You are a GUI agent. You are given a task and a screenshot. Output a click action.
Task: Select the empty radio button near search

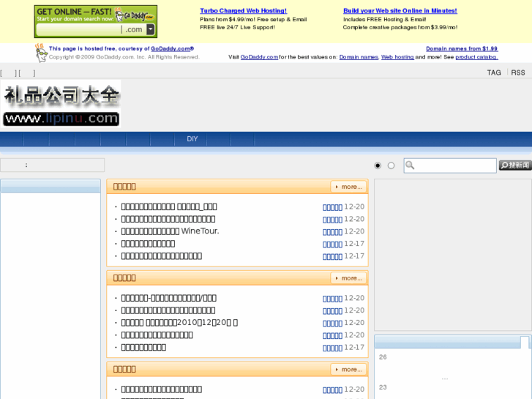click(391, 165)
